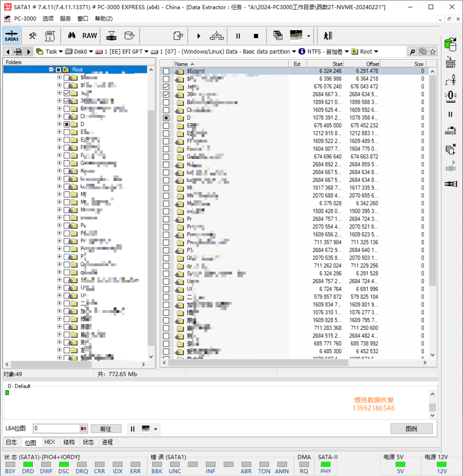Screen dimensions: 463x476
Task: Start the task with the play icon
Action: click(199, 36)
